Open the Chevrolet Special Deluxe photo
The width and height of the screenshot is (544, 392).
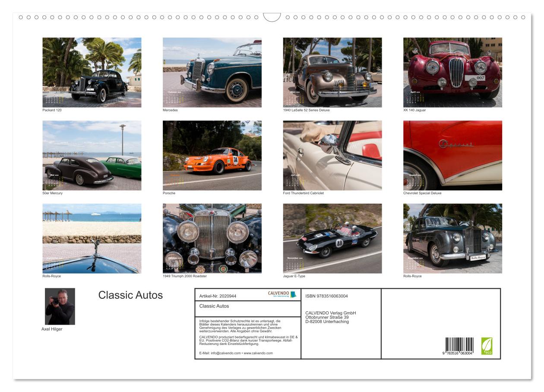(452, 155)
